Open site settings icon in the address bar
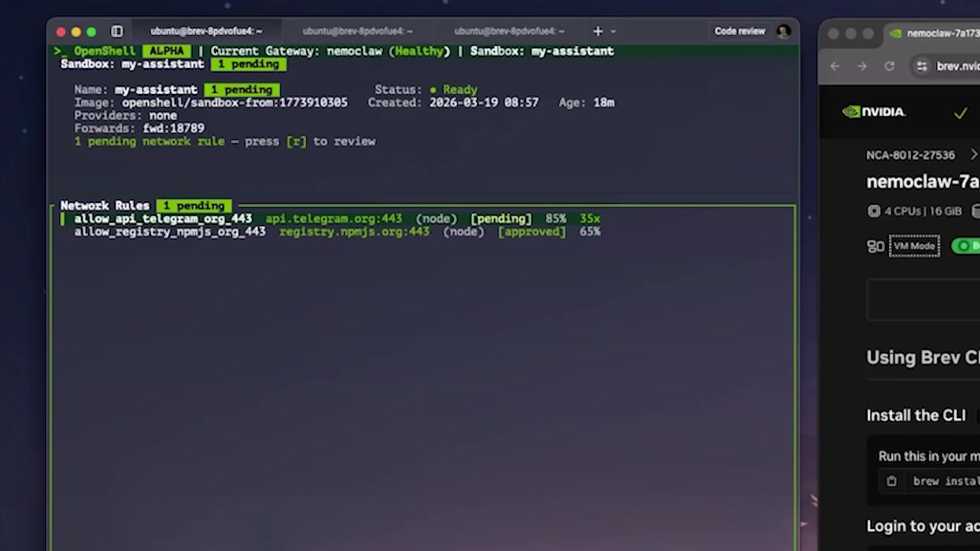 tap(921, 66)
